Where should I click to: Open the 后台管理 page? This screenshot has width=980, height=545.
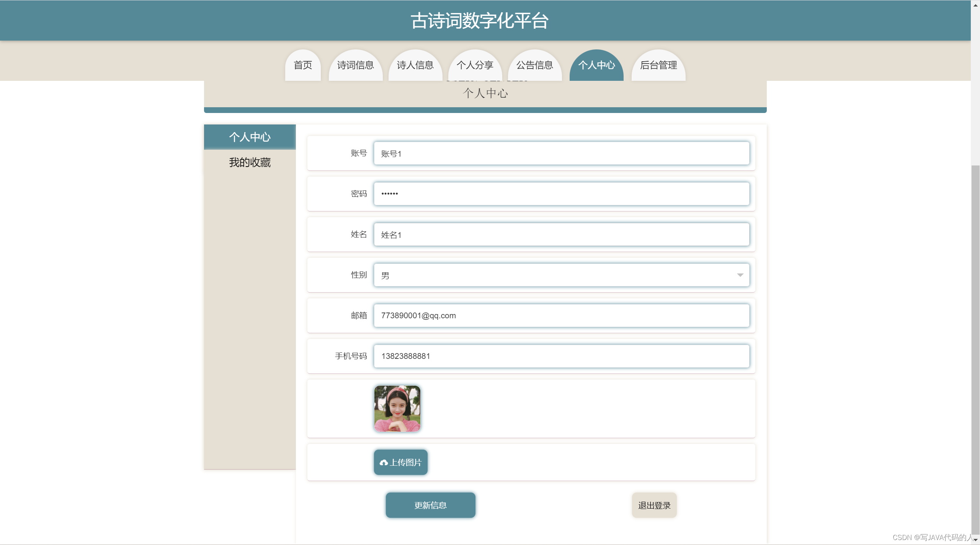tap(658, 65)
